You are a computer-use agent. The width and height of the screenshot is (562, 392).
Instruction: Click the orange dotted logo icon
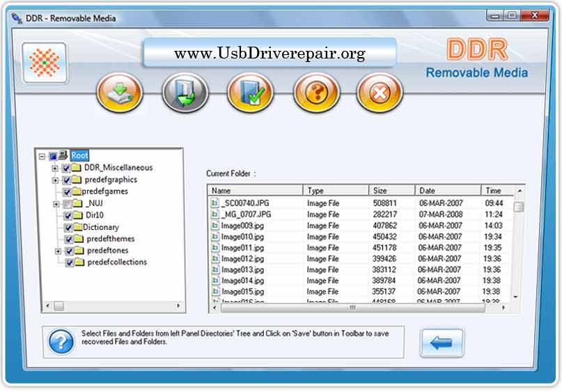click(45, 63)
